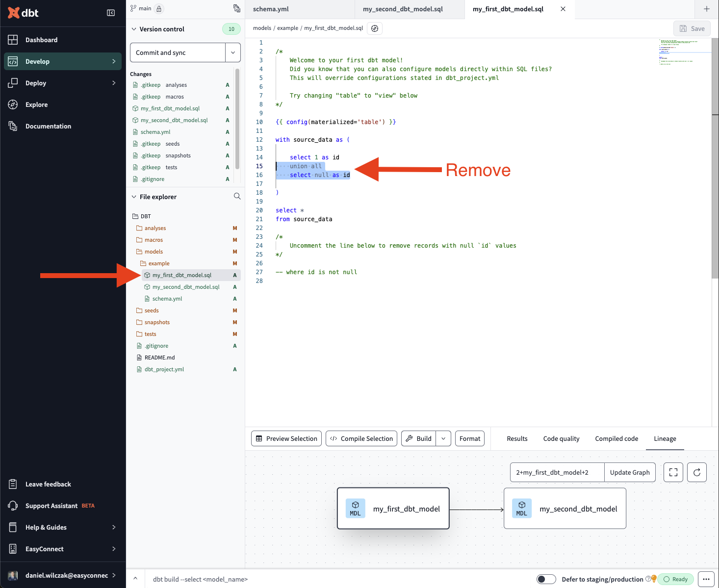Open README.md file
The image size is (719, 588).
pyautogui.click(x=156, y=358)
